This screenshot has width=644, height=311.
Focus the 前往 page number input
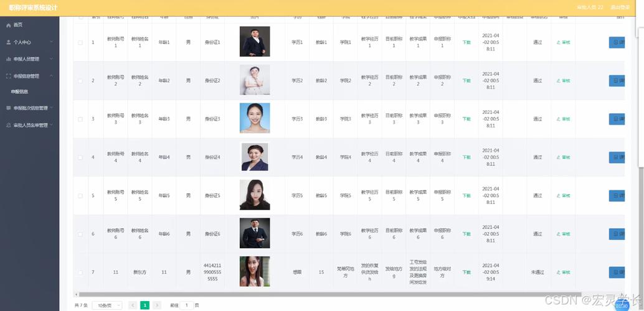(x=186, y=305)
